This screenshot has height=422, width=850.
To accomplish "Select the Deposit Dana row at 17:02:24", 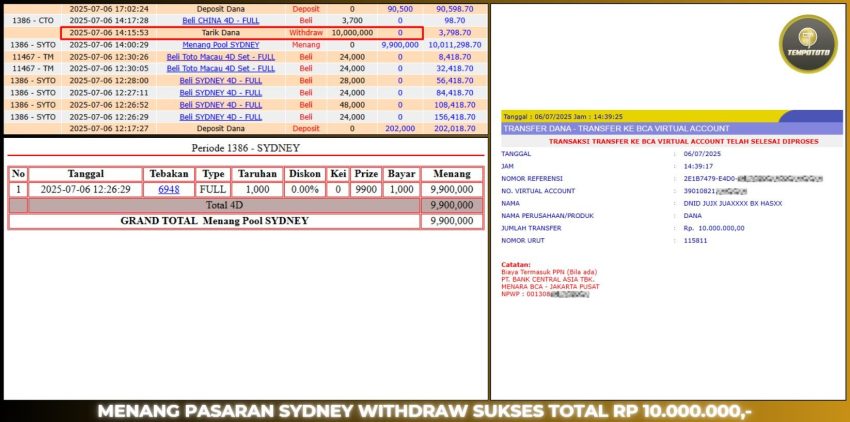I will [x=223, y=8].
